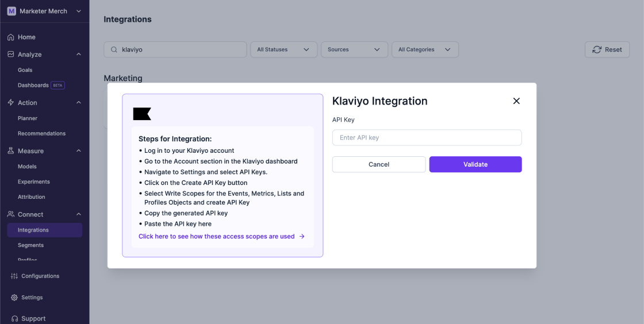The image size is (644, 324).
Task: Click the Steps for Integration heading
Action: click(x=175, y=138)
